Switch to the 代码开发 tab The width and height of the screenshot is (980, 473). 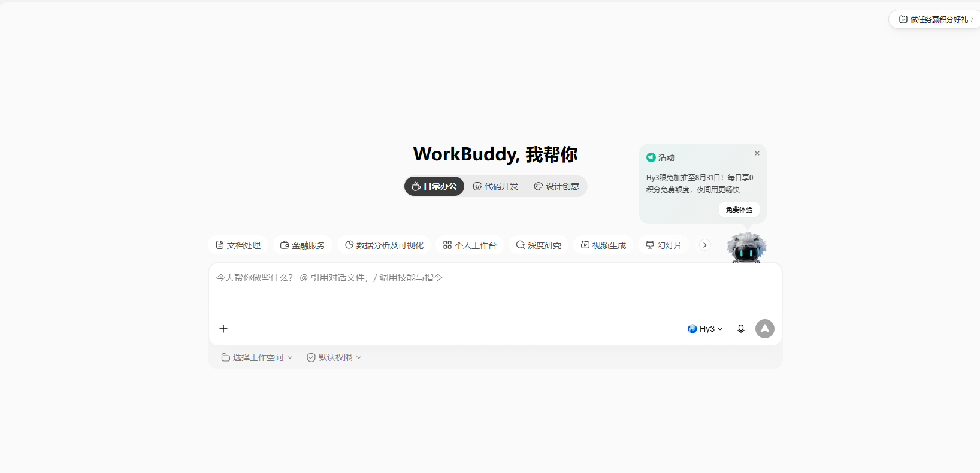[x=495, y=186]
